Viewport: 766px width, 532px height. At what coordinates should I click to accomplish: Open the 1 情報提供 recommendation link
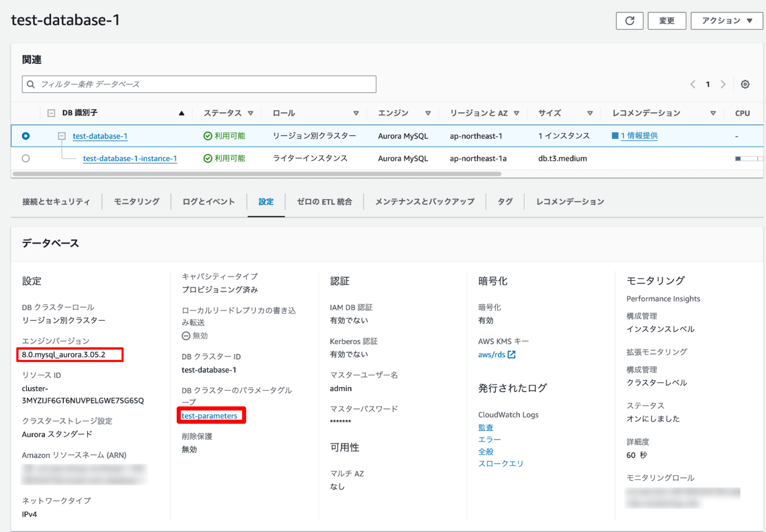click(x=639, y=136)
